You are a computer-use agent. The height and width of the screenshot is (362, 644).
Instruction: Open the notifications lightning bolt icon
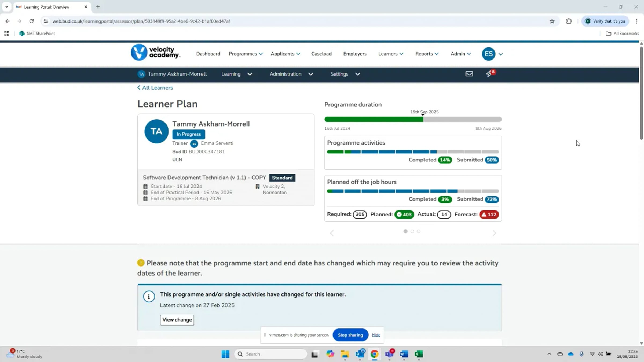[x=489, y=74]
